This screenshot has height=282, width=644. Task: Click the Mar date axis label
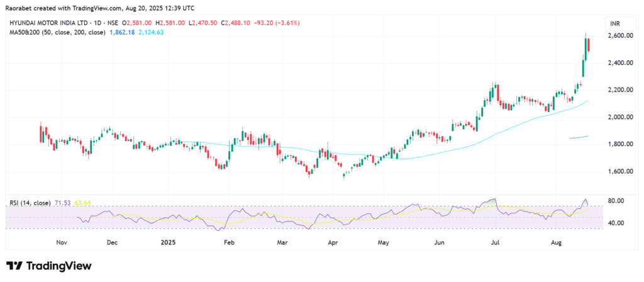click(282, 242)
